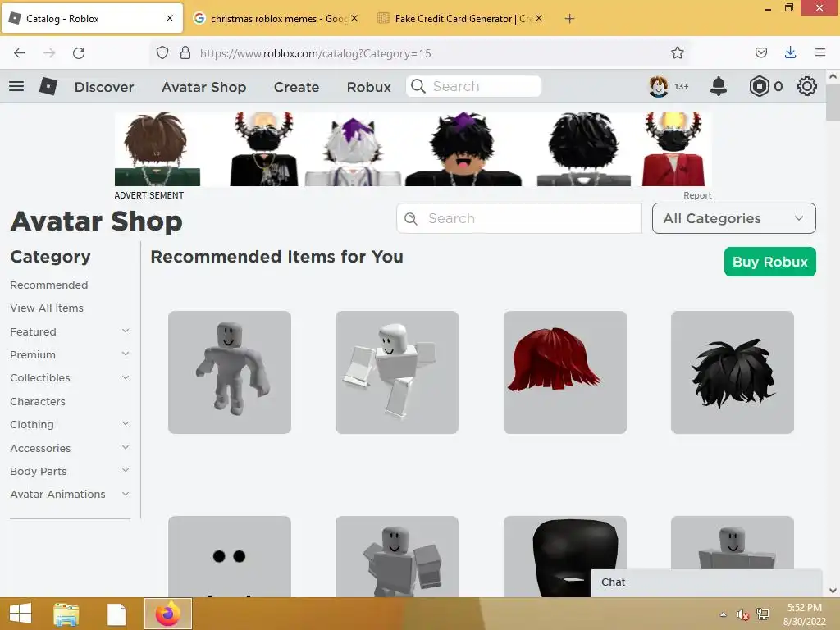
Task: Open the Robux nav item
Action: coord(368,87)
